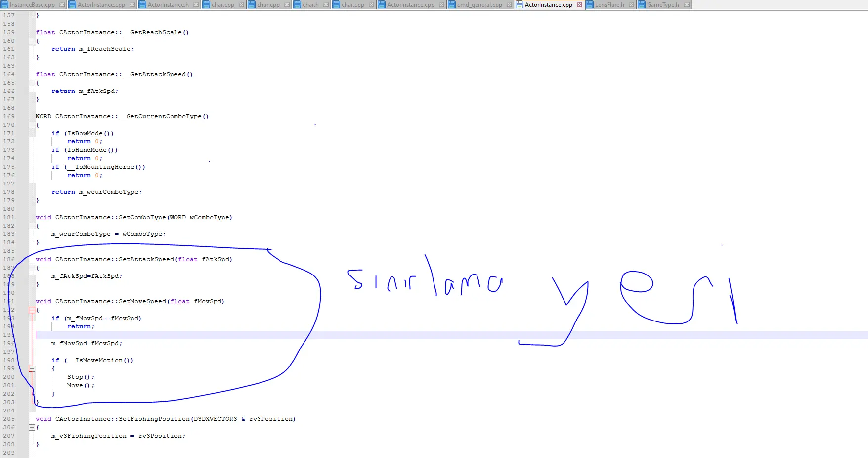Click the save icon on char.h tab
This screenshot has width=868, height=458.
pos(297,5)
